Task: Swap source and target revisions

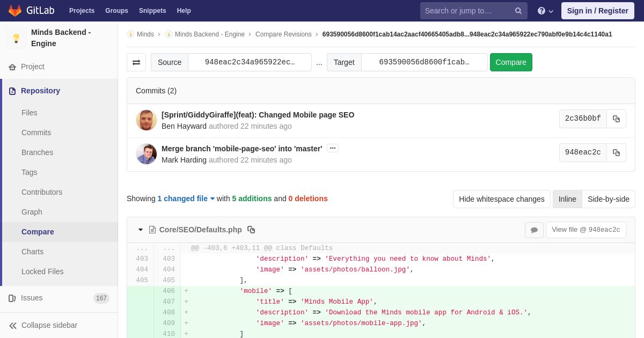Action: tap(136, 62)
